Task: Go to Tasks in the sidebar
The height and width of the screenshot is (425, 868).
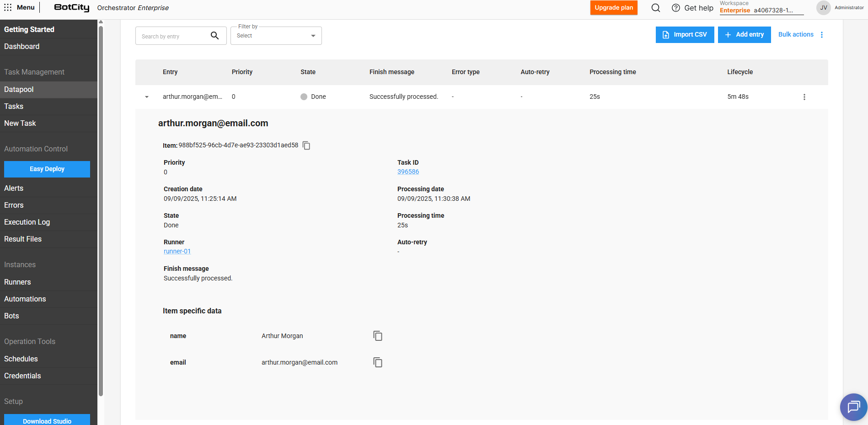Action: (14, 106)
